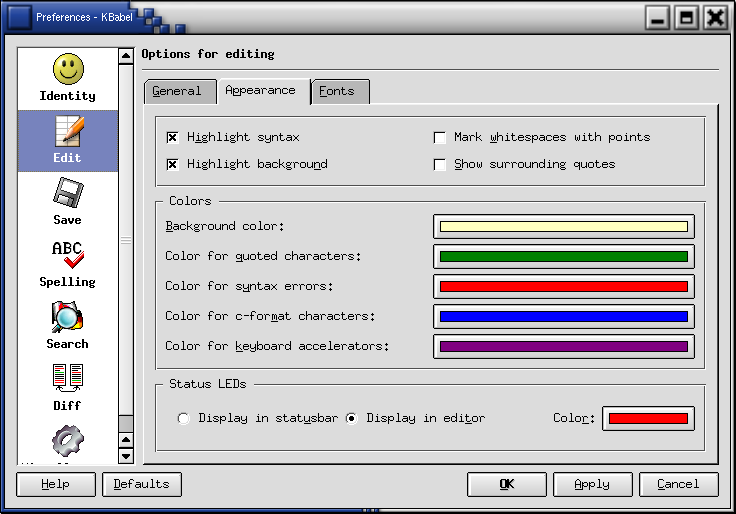The height and width of the screenshot is (514, 736).
Task: Click the window menu icon in title bar
Action: pyautogui.click(x=19, y=17)
